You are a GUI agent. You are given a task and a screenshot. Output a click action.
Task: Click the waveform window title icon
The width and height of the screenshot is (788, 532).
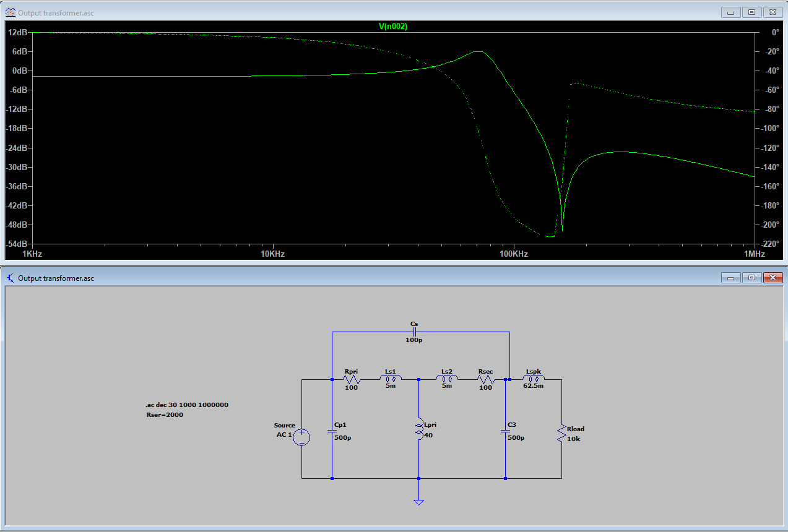[11, 12]
